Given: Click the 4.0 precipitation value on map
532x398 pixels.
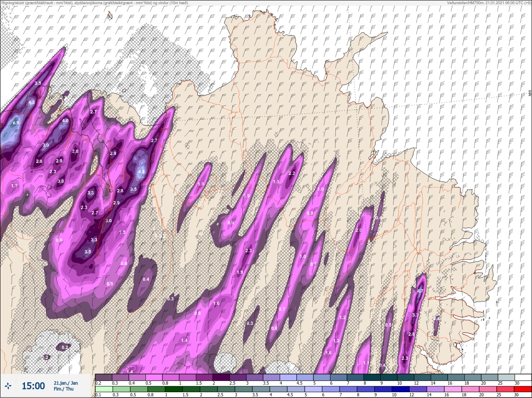Looking at the screenshot, I should point(65,121).
